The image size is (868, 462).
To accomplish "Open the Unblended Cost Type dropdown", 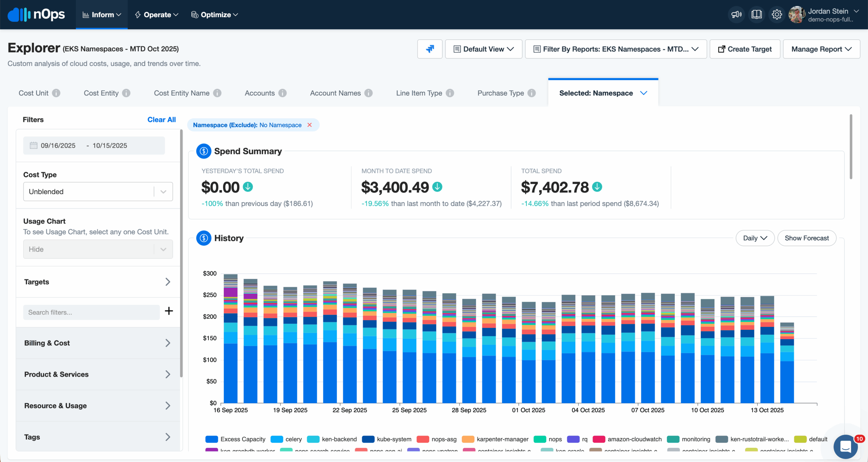I will [x=98, y=192].
